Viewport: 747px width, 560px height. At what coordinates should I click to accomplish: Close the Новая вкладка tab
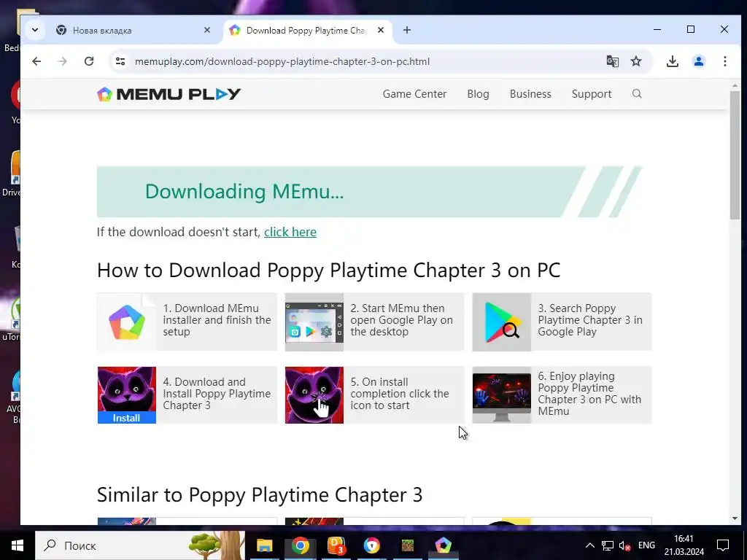[x=206, y=30]
